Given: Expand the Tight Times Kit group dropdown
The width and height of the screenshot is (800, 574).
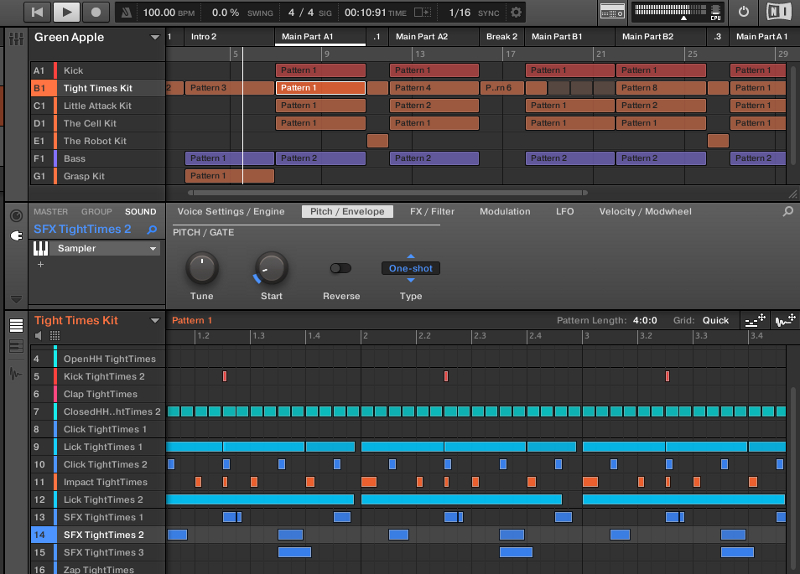Looking at the screenshot, I should [x=155, y=321].
